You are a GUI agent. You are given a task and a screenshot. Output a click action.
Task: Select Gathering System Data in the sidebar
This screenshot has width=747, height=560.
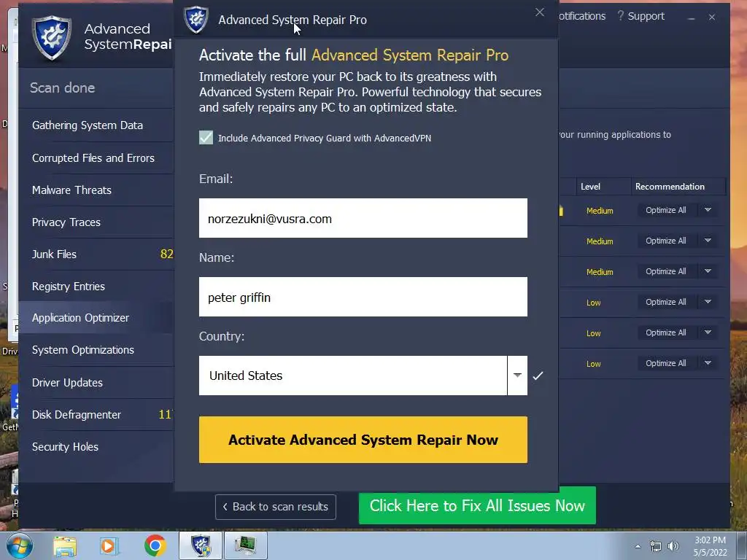(96, 125)
